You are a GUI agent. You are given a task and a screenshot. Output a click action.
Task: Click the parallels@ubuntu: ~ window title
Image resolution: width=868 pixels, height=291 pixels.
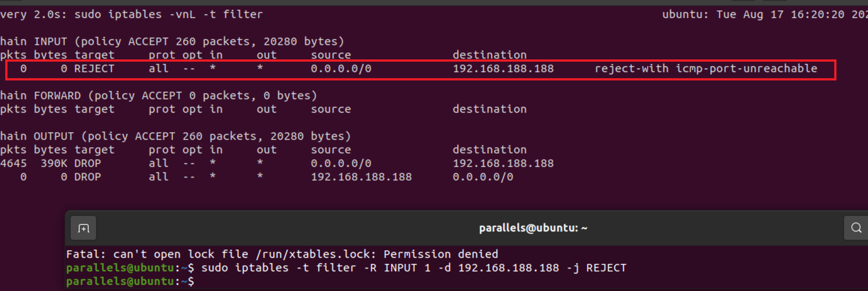tap(533, 228)
